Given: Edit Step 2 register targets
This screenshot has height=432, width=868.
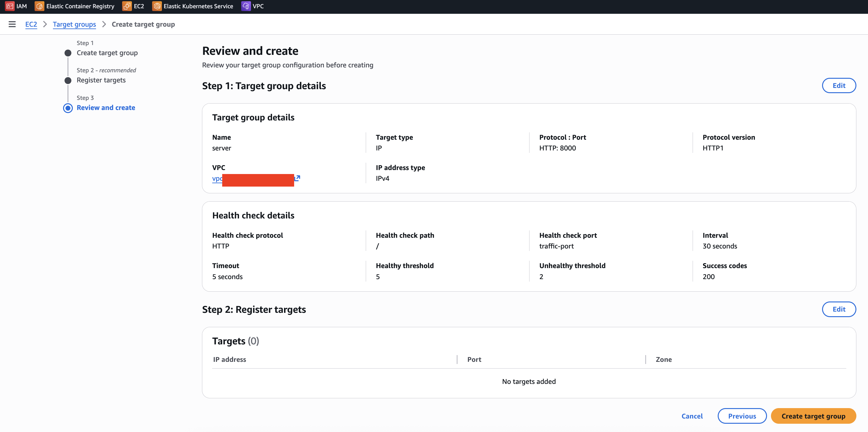Looking at the screenshot, I should [838, 309].
